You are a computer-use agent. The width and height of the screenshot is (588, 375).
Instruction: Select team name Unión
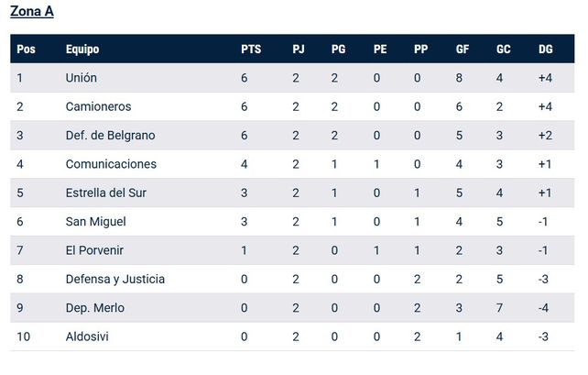click(x=81, y=78)
